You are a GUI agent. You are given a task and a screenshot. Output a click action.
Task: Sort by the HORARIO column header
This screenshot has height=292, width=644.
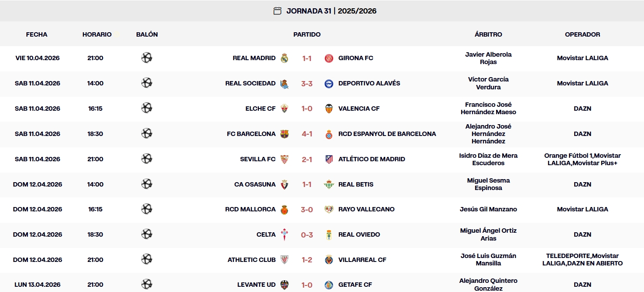coord(97,34)
